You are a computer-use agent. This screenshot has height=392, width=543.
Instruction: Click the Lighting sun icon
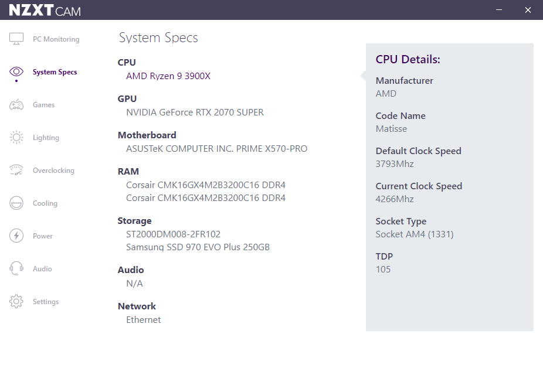pyautogui.click(x=16, y=138)
